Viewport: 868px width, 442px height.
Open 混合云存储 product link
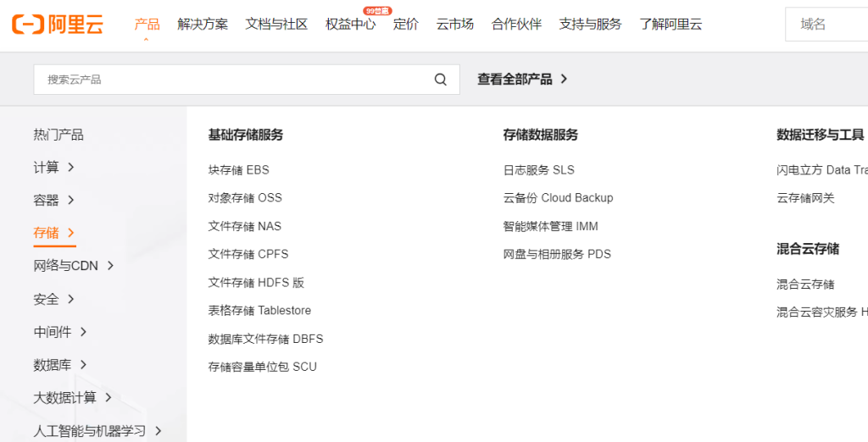click(x=805, y=285)
